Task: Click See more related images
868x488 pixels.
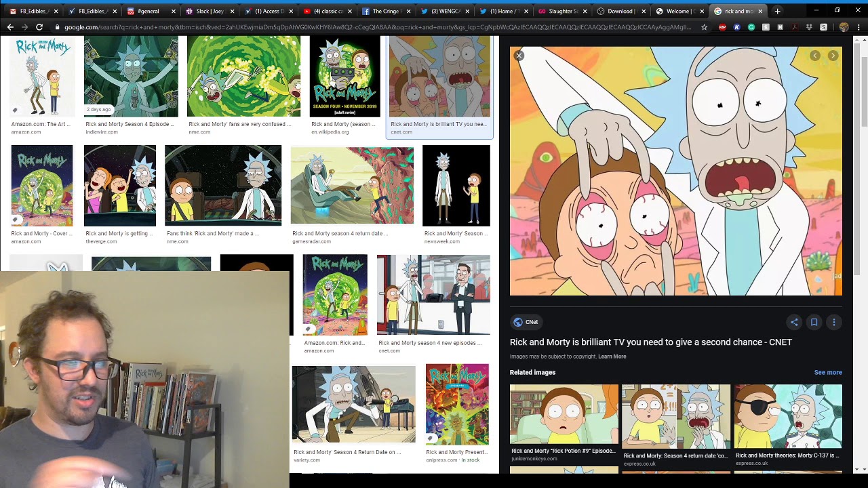Action: click(827, 372)
